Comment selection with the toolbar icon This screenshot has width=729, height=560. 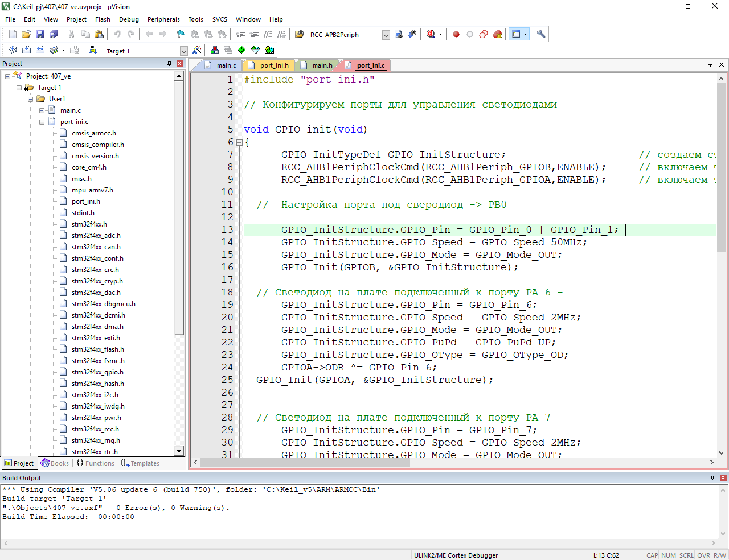point(268,34)
